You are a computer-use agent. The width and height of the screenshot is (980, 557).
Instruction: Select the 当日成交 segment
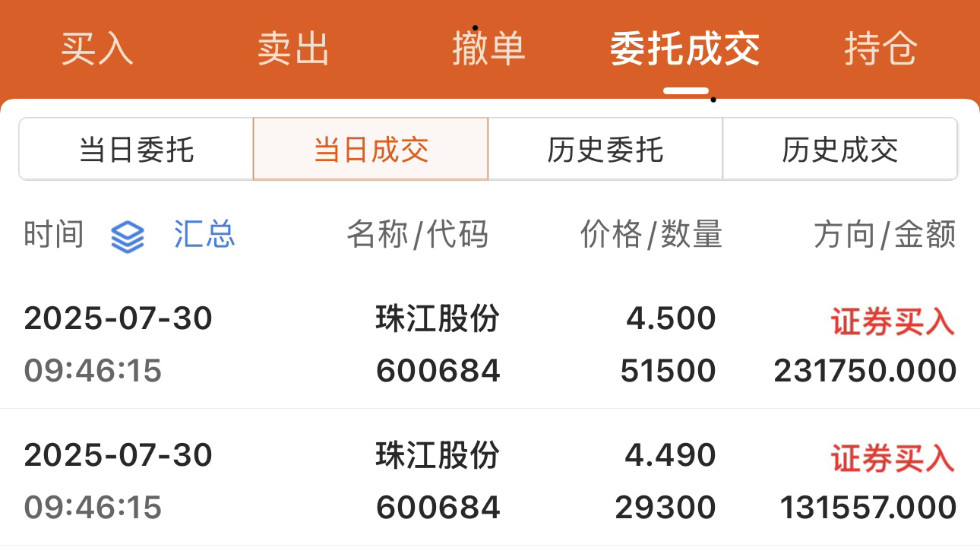(371, 149)
